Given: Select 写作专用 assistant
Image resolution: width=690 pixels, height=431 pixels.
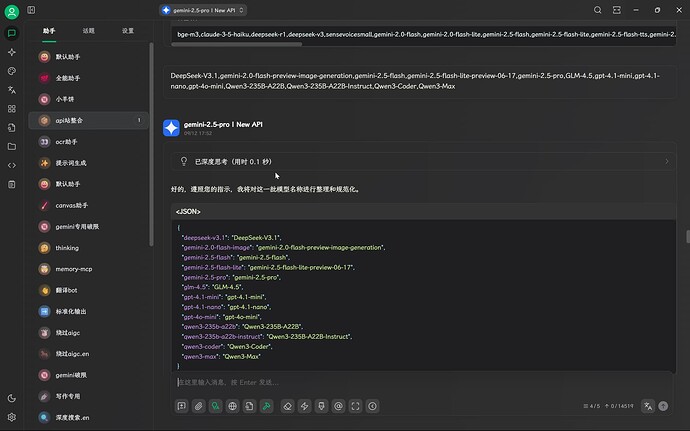Looking at the screenshot, I should click(x=88, y=396).
